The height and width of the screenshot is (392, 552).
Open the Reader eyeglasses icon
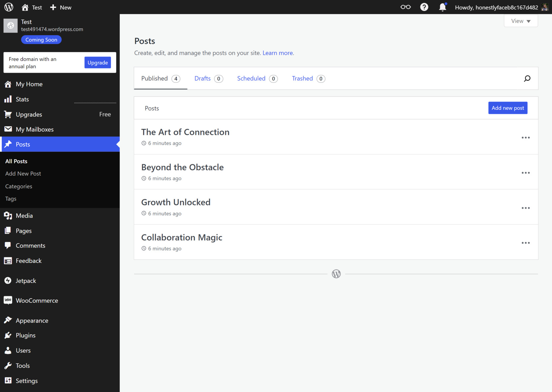click(405, 7)
